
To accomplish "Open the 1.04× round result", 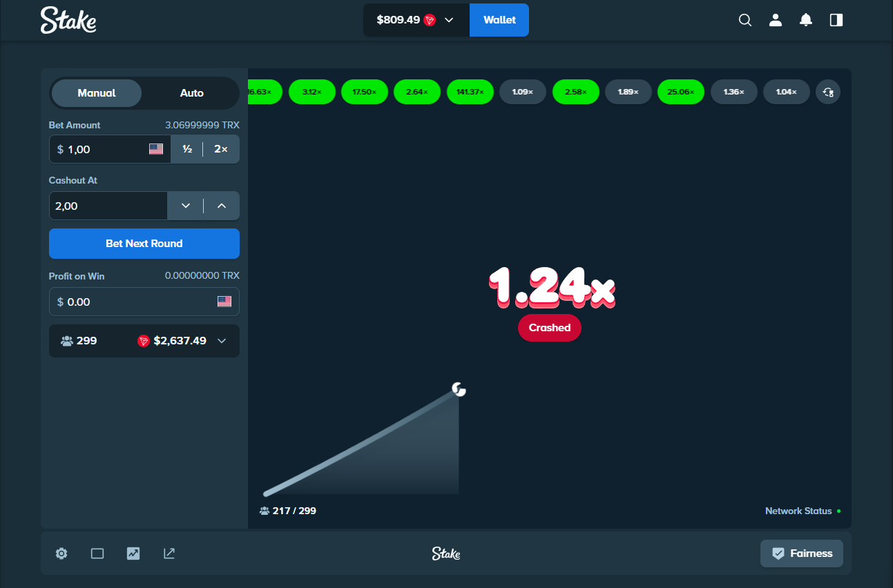I will (x=787, y=92).
